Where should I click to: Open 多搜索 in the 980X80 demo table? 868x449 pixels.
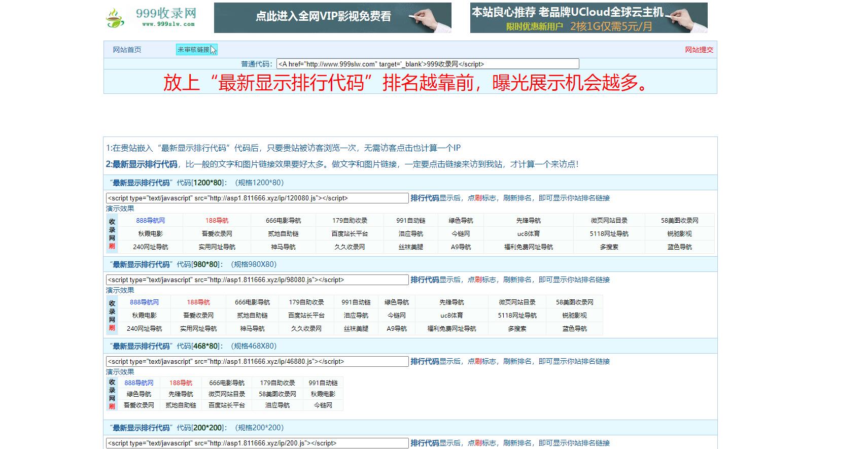[x=517, y=329]
